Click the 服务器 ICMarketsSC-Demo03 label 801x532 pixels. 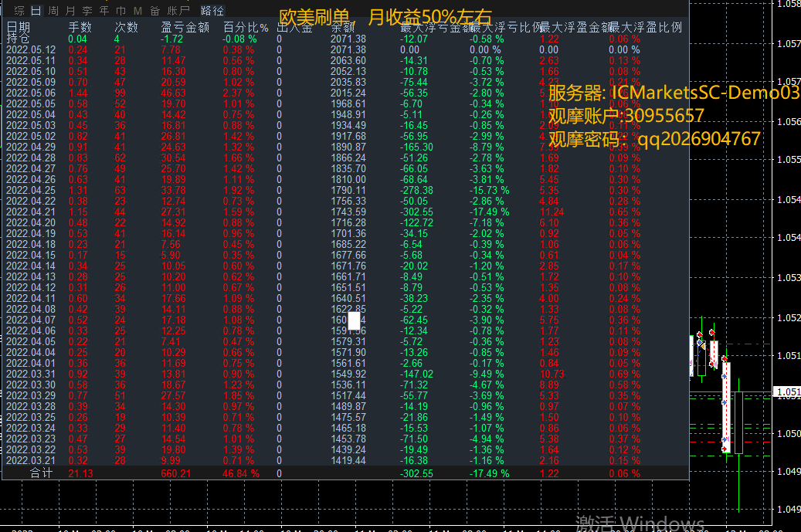[674, 93]
